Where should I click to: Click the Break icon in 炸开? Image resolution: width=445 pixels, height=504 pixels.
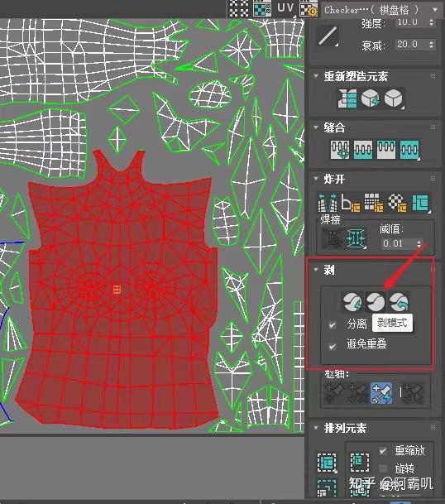click(328, 203)
